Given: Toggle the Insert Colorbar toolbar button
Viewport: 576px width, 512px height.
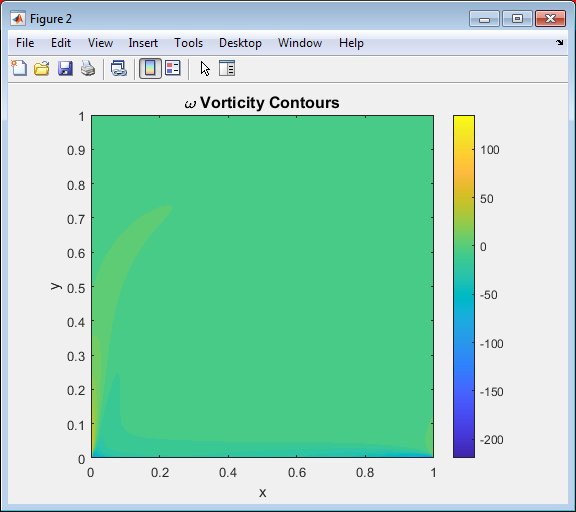Looking at the screenshot, I should 150,68.
